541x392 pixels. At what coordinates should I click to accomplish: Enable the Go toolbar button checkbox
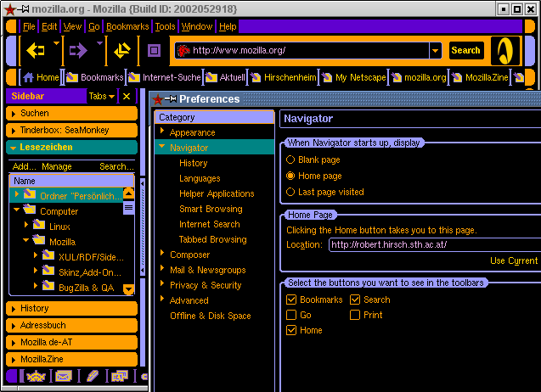(291, 315)
